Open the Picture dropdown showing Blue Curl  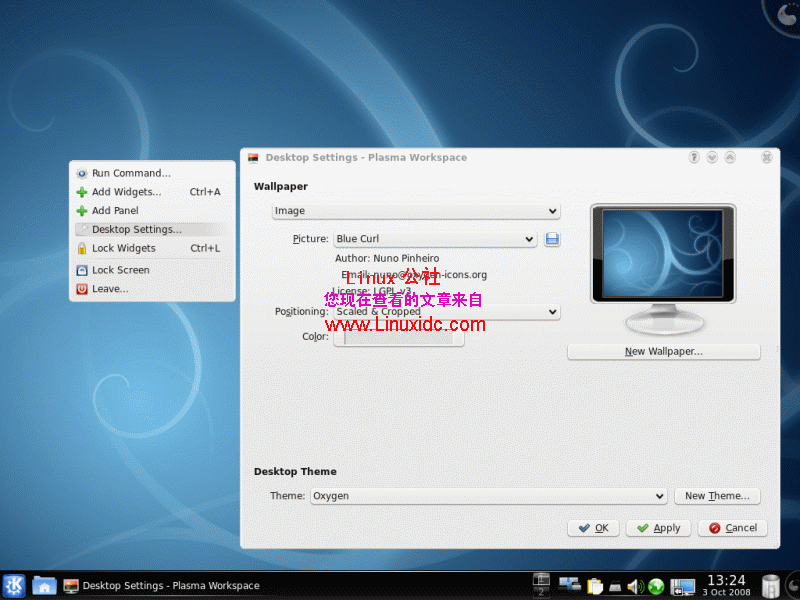(435, 239)
